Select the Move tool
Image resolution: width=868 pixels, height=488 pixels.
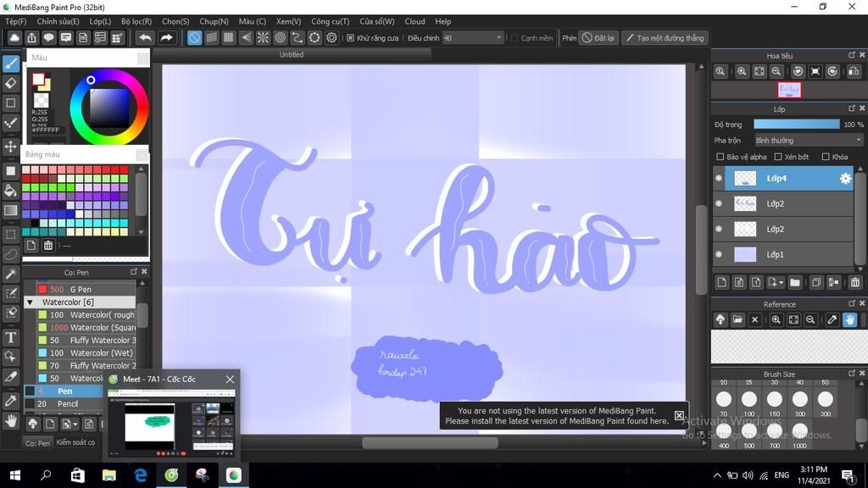(x=11, y=147)
